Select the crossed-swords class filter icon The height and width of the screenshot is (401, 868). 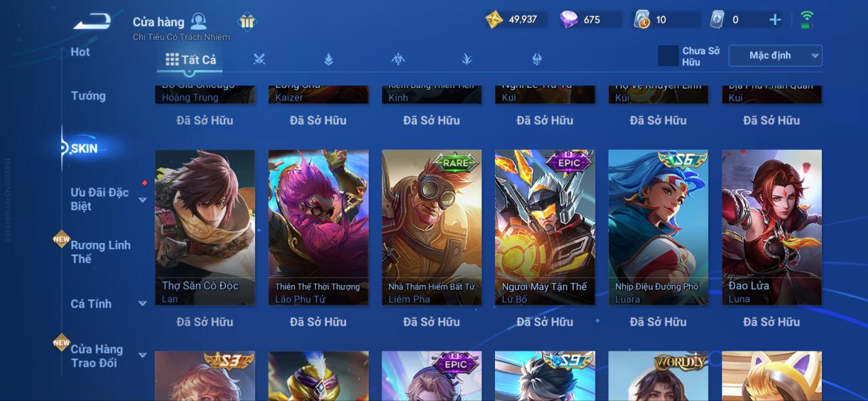(x=259, y=59)
